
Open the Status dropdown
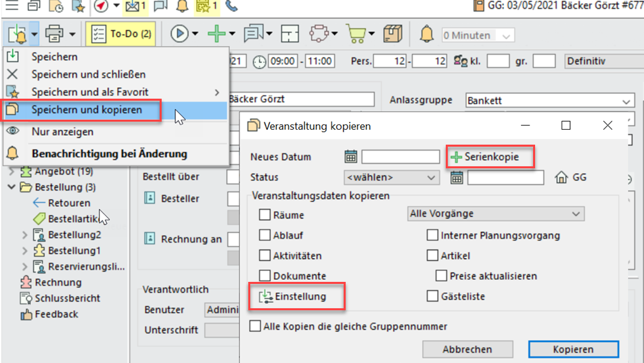392,177
